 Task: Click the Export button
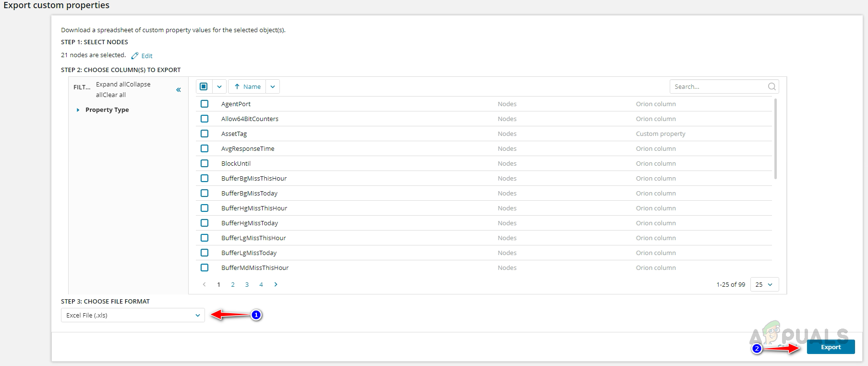[831, 347]
